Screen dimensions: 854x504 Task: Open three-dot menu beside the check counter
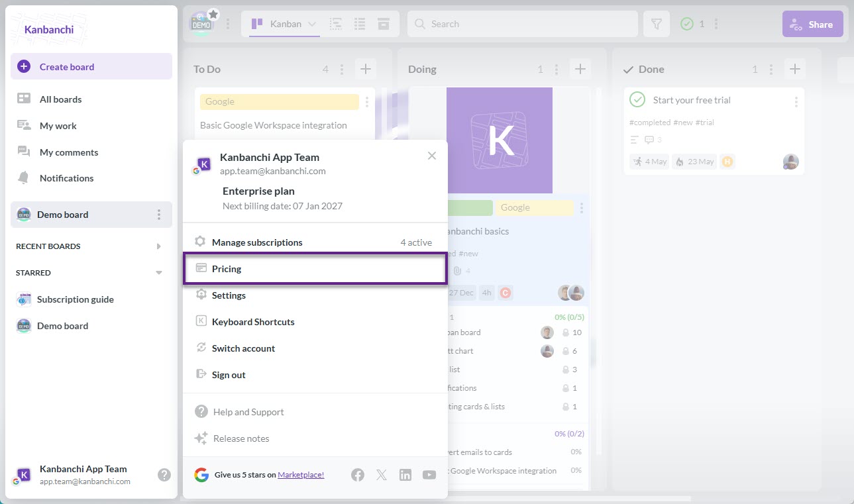(x=716, y=24)
